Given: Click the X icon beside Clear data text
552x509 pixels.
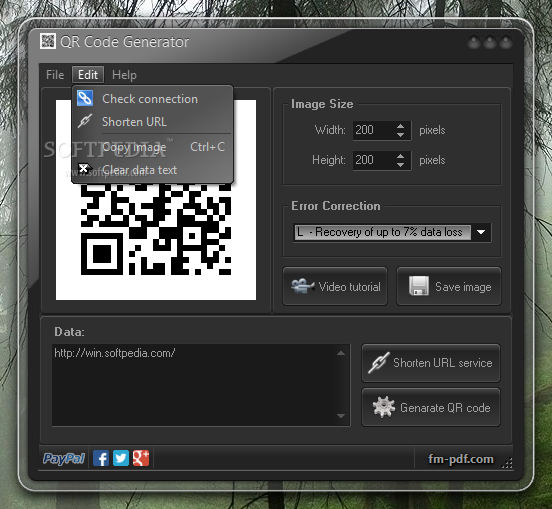Looking at the screenshot, I should point(84,169).
